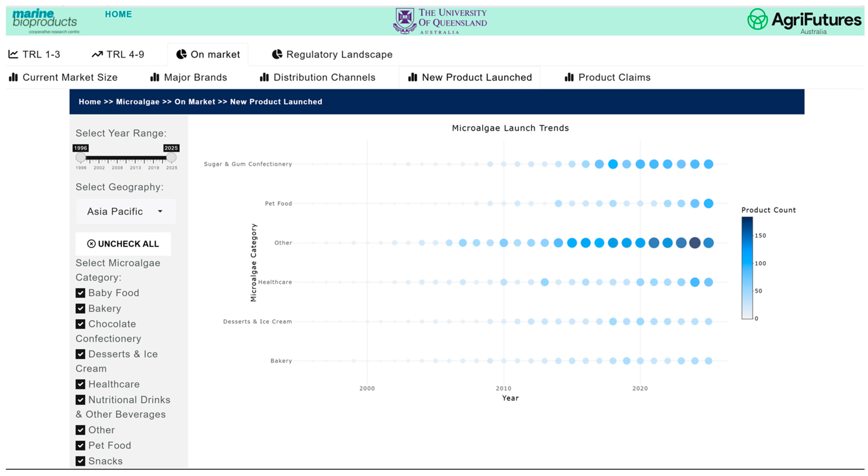The width and height of the screenshot is (868, 476).
Task: Toggle the Healthcare category checkbox
Action: coord(80,384)
